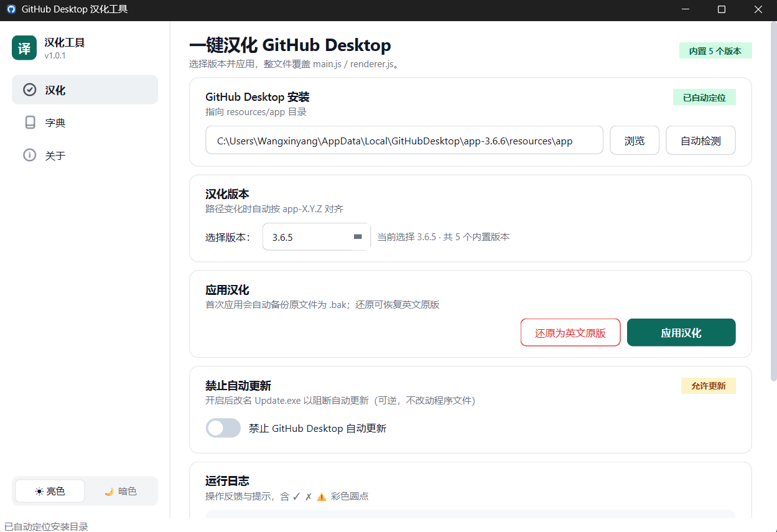Click the GitHub icon in title bar
The width and height of the screenshot is (777, 532).
click(11, 9)
